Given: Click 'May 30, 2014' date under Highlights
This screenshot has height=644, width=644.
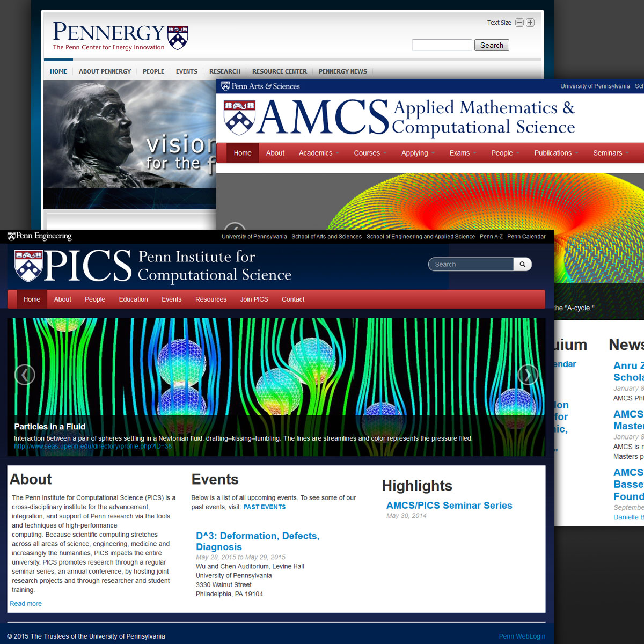Looking at the screenshot, I should tap(406, 516).
